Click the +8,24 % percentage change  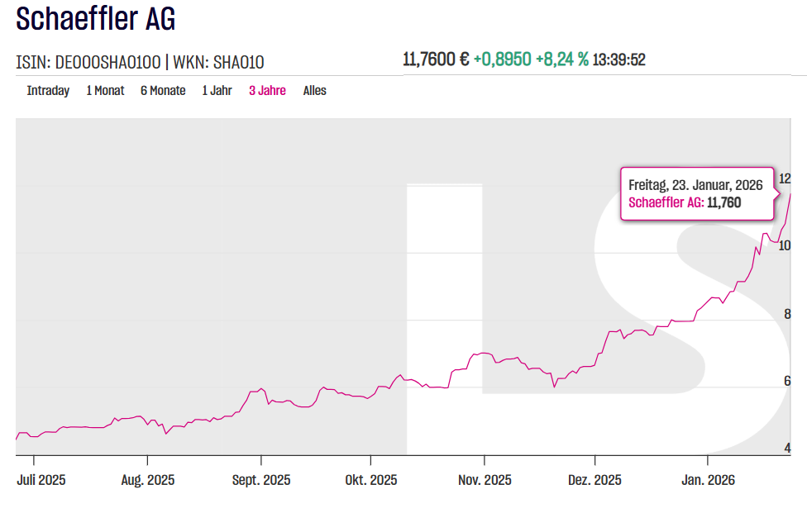[562, 59]
